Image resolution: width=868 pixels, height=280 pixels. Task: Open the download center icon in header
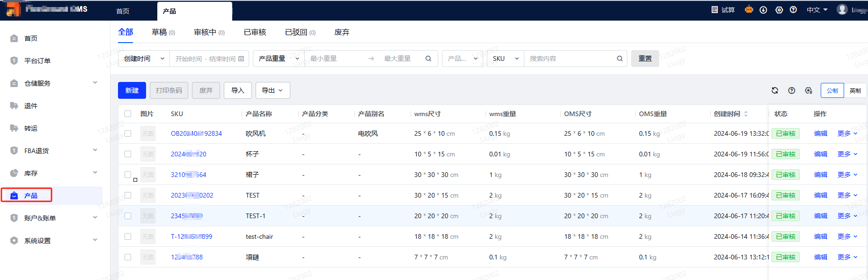(763, 10)
